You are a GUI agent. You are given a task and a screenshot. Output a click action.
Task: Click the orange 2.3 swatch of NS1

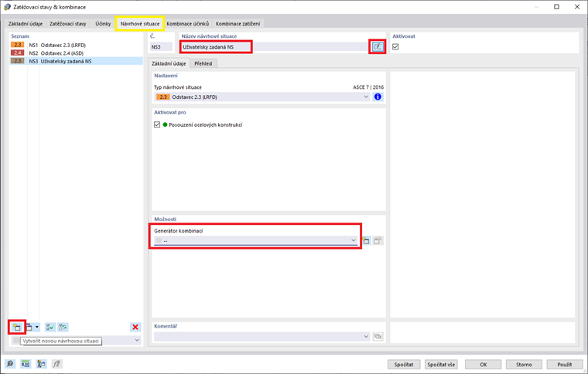tap(18, 45)
